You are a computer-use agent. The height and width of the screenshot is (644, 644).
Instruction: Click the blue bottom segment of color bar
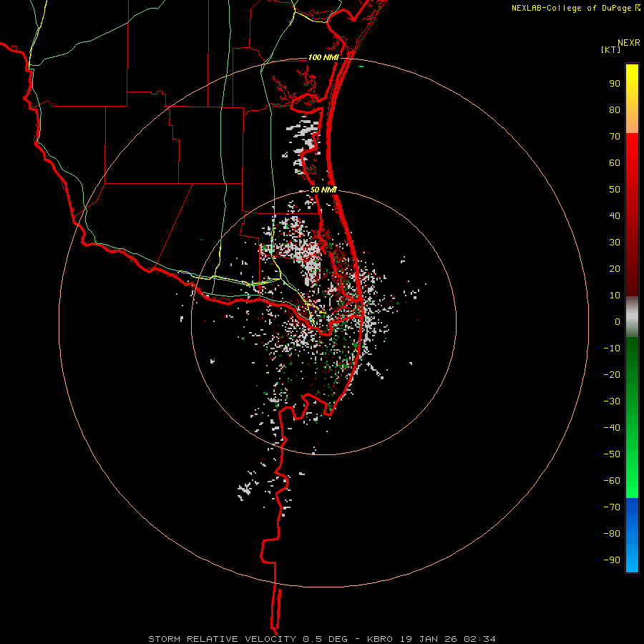click(x=632, y=535)
